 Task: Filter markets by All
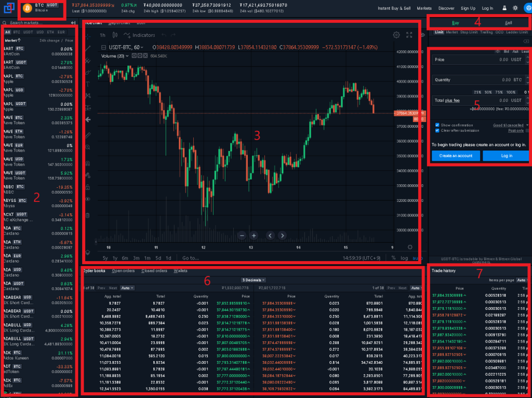tap(7, 32)
